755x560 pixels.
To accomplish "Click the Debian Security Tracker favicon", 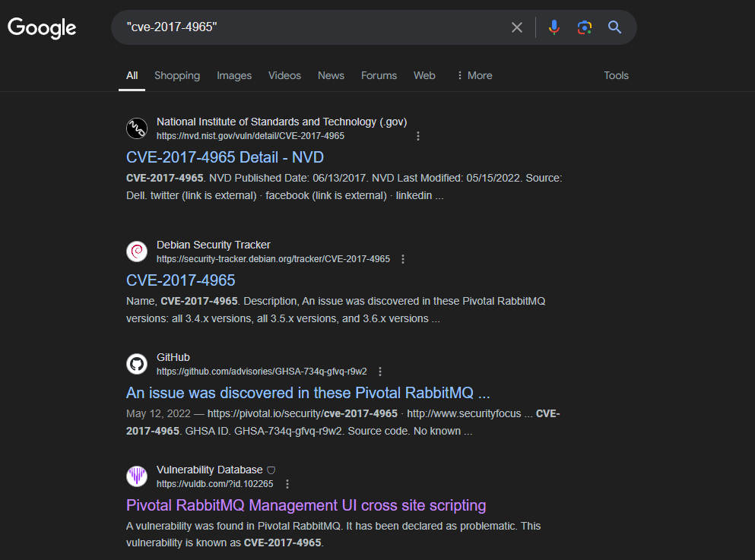I will pos(137,252).
